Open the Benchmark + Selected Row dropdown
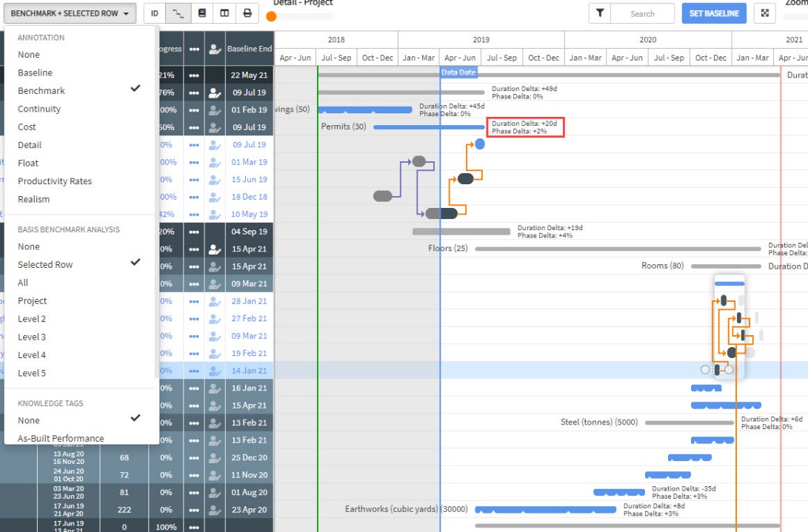The image size is (808, 532). [69, 13]
